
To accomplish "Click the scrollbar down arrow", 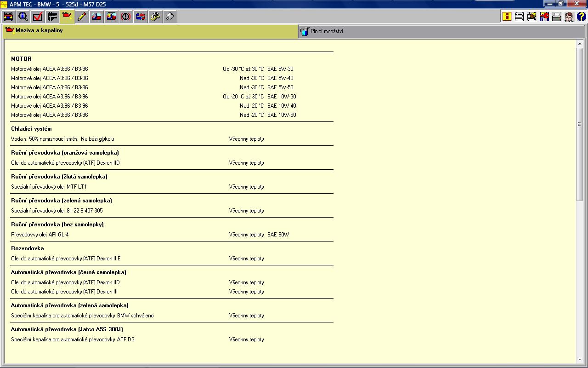I will [x=580, y=360].
